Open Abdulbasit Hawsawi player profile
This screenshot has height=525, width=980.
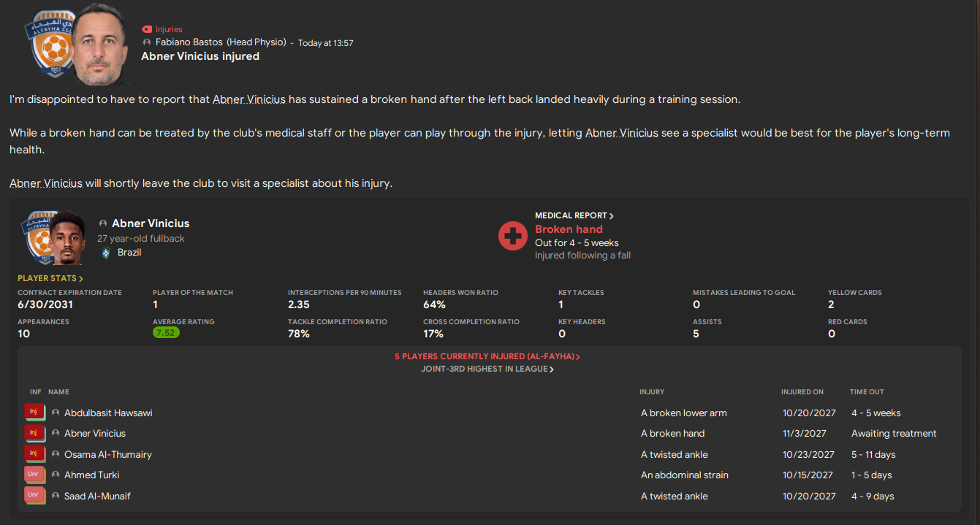(x=108, y=413)
